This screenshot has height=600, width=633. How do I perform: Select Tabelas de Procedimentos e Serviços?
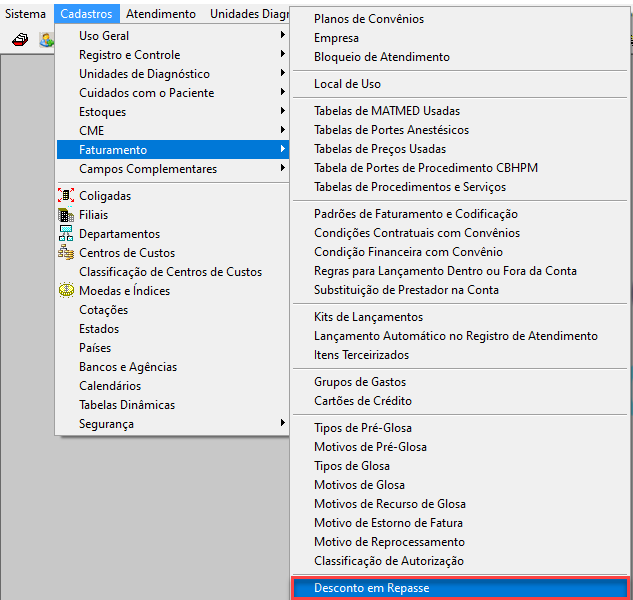tap(460, 187)
